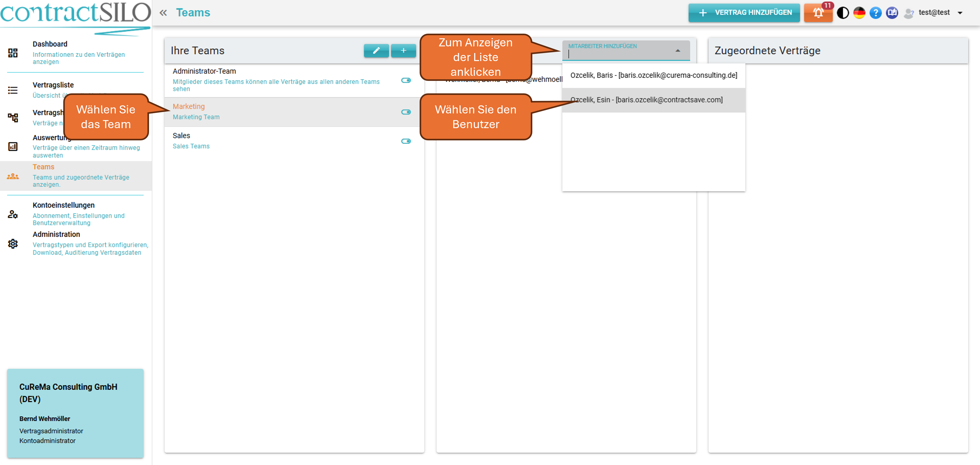Collapse sidebar with double chevron icon

click(x=163, y=13)
